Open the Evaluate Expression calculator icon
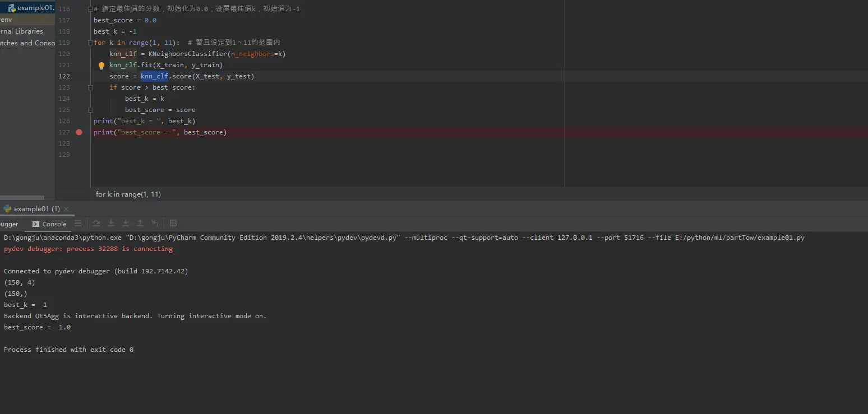 (x=173, y=224)
